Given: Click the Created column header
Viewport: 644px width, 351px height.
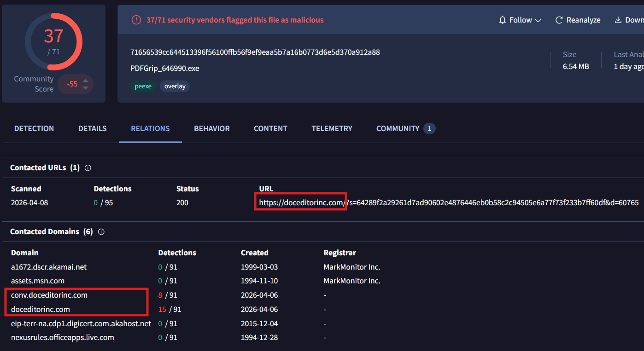Looking at the screenshot, I should (255, 253).
